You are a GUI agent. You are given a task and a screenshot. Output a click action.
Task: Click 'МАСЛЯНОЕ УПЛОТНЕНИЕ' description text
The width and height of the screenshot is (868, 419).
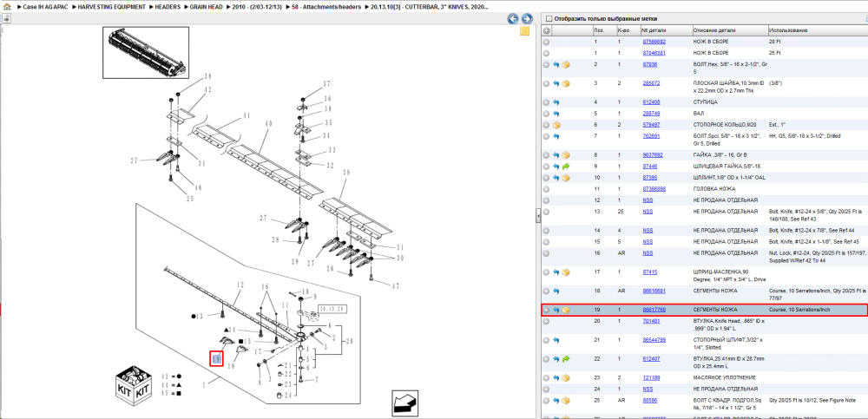pos(724,377)
